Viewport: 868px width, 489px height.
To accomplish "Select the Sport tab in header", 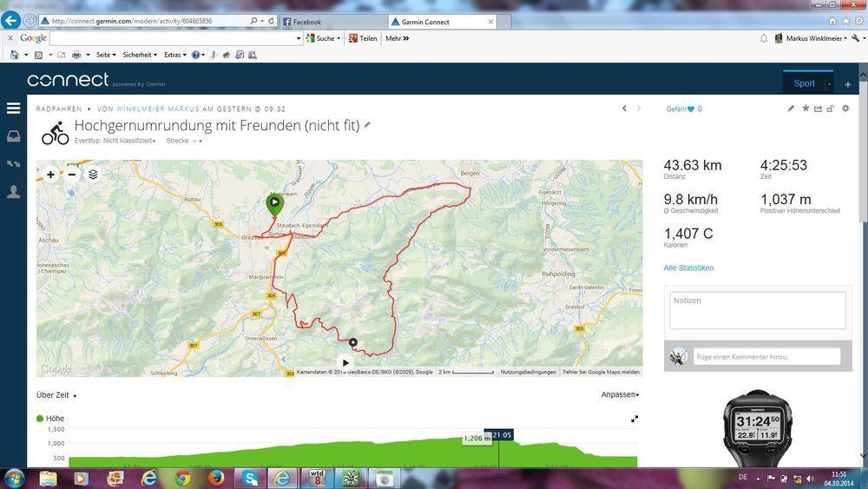I will (804, 83).
